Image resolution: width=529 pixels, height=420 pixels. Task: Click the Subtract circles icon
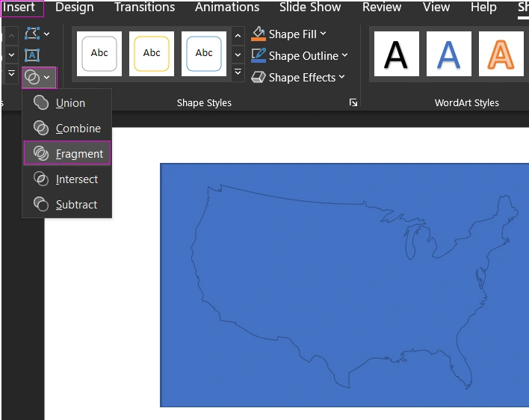[41, 205]
